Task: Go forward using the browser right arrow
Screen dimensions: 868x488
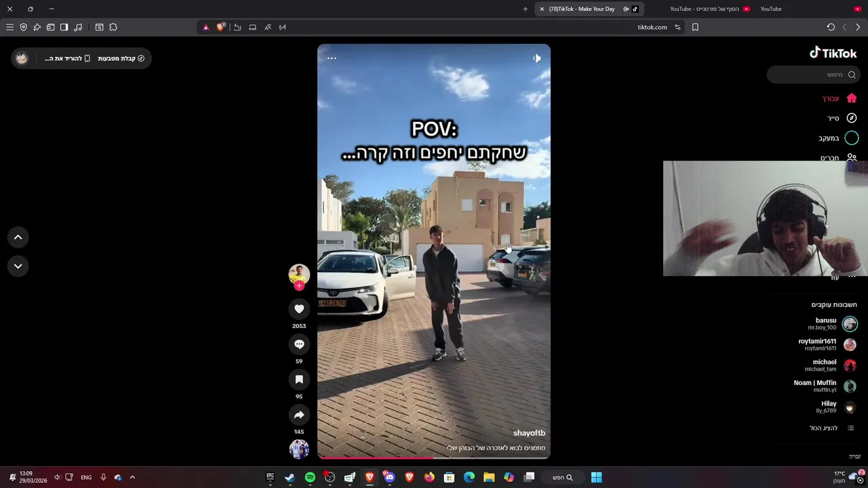Action: 858,27
